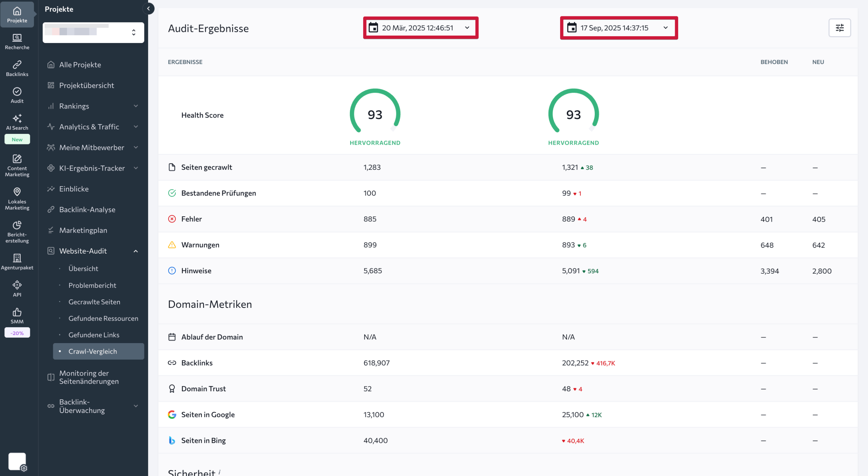Image resolution: width=868 pixels, height=476 pixels.
Task: Open the Projekte section icon
Action: [x=17, y=12]
